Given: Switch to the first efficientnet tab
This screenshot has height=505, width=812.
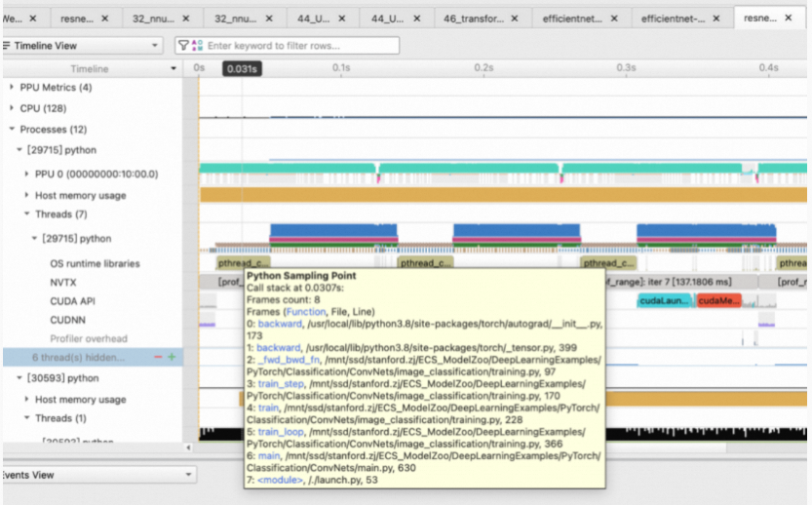Looking at the screenshot, I should [x=575, y=19].
